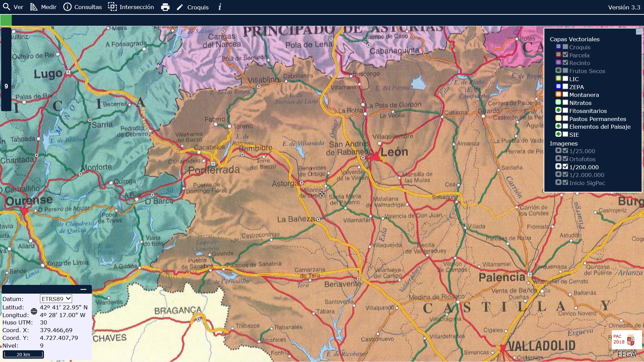Click the PAC 2018 logo link
This screenshot has width=644, height=362.
[x=626, y=340]
